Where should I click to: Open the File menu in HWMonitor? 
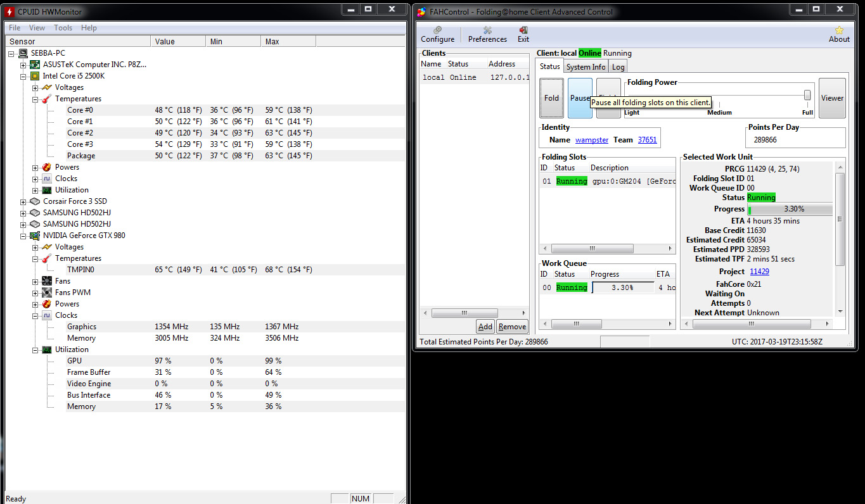point(15,28)
